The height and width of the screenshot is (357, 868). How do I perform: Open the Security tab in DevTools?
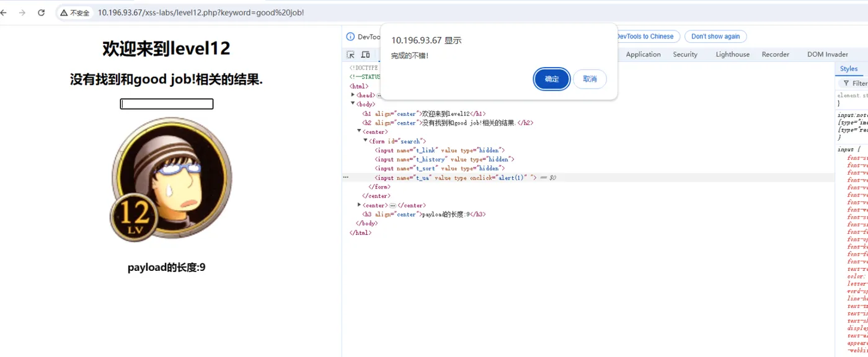[685, 55]
